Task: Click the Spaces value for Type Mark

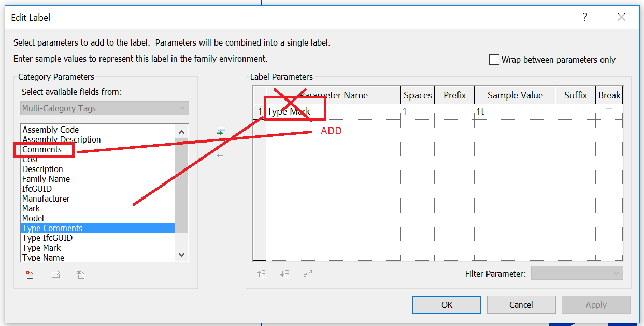Action: (x=418, y=111)
